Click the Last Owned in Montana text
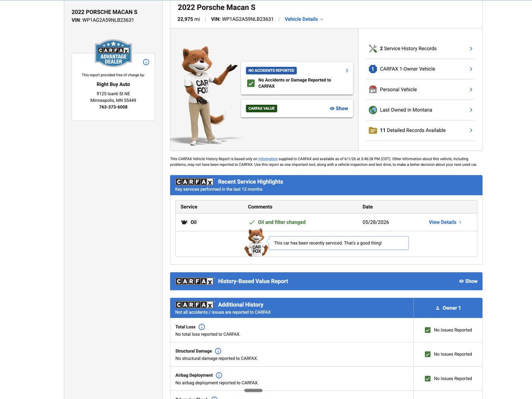532x399 pixels. [x=406, y=110]
